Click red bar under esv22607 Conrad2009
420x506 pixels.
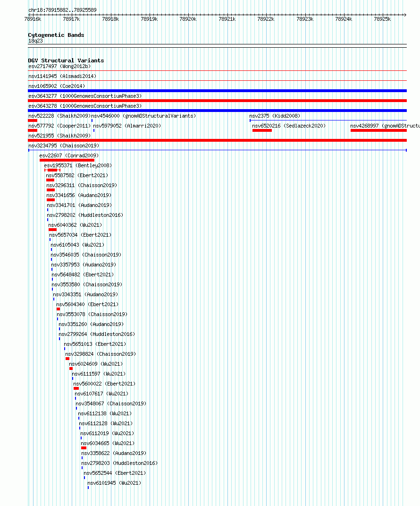point(67,160)
